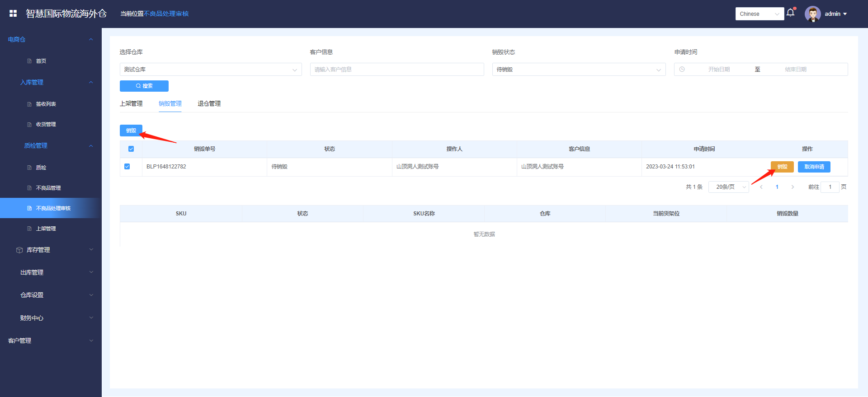The height and width of the screenshot is (397, 868).
Task: Click the 取消申请 button in the row
Action: tap(814, 167)
